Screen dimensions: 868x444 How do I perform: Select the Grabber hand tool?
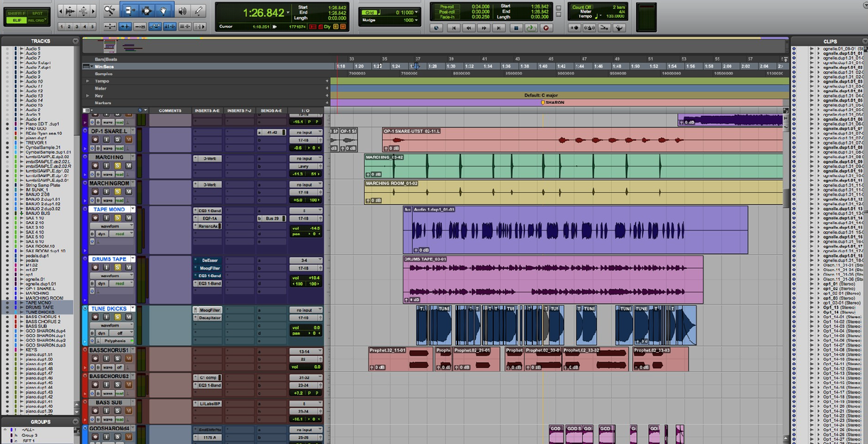pyautogui.click(x=163, y=11)
